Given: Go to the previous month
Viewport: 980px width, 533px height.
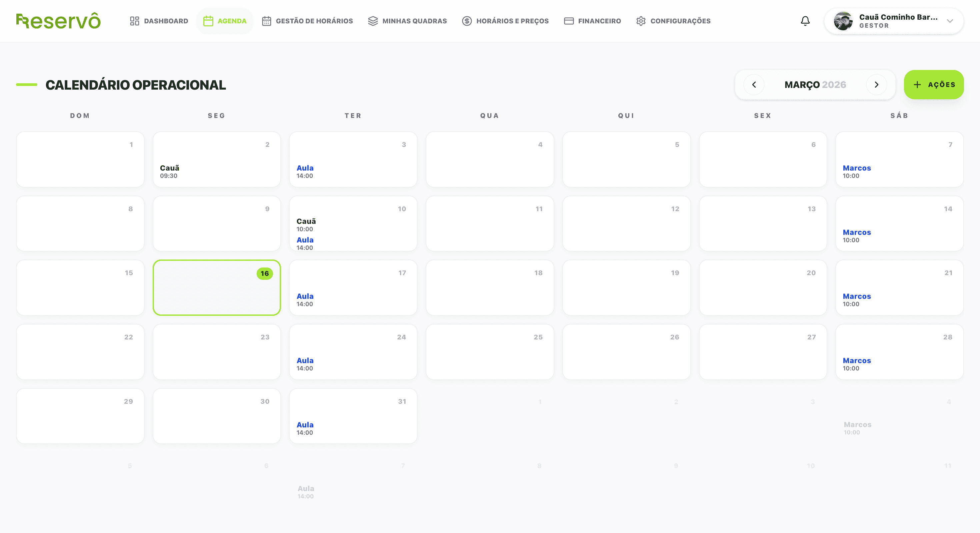Looking at the screenshot, I should coord(754,84).
